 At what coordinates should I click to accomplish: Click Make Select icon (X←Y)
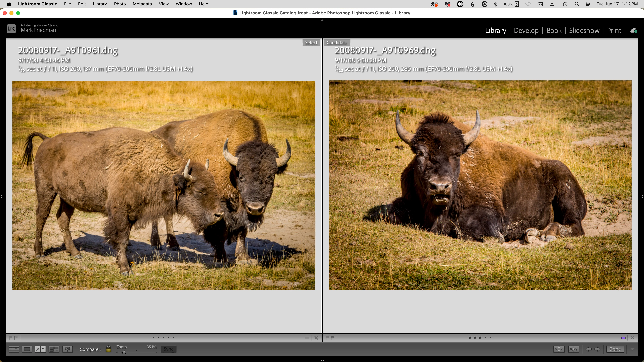[574, 349]
